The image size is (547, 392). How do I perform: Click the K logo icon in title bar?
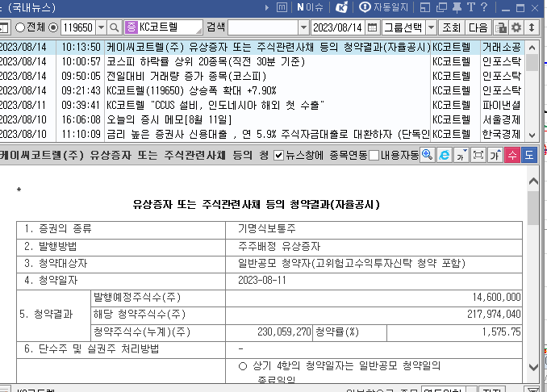point(341,7)
